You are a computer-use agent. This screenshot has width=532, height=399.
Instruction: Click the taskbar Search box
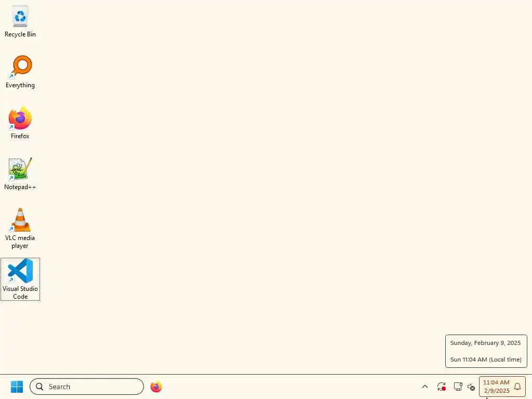pos(87,387)
